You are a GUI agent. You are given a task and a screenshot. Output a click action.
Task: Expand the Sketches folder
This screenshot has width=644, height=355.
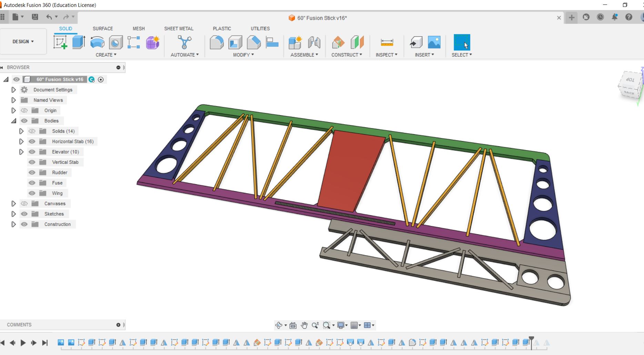(14, 214)
